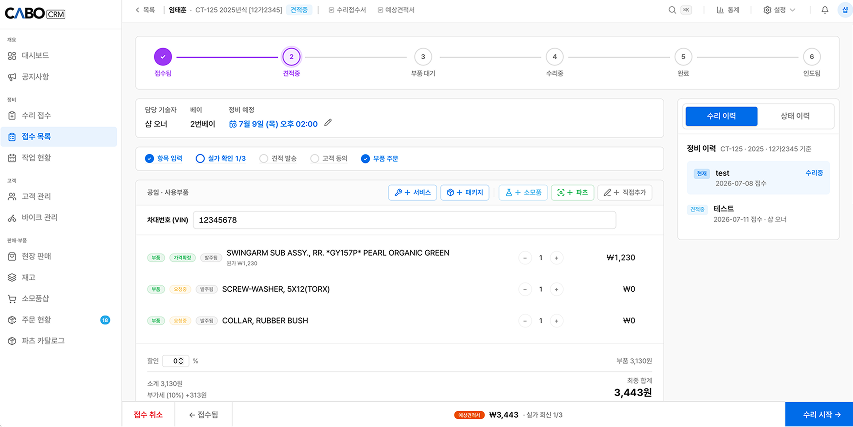Open the 'test' history entry
853x427 pixels.
pyautogui.click(x=758, y=178)
